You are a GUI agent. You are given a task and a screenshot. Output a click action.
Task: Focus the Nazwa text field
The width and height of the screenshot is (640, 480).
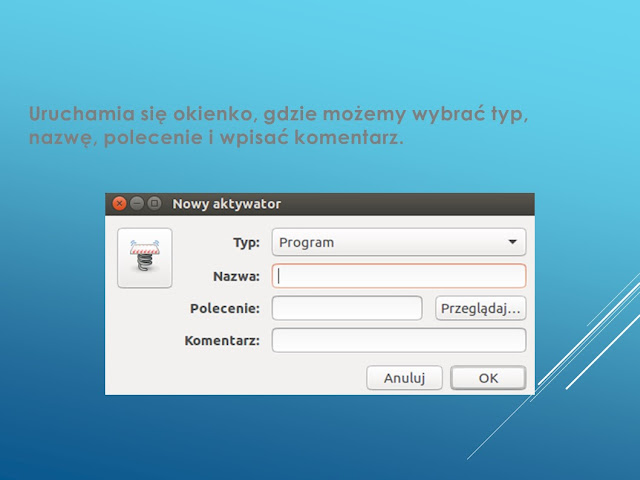tap(399, 276)
